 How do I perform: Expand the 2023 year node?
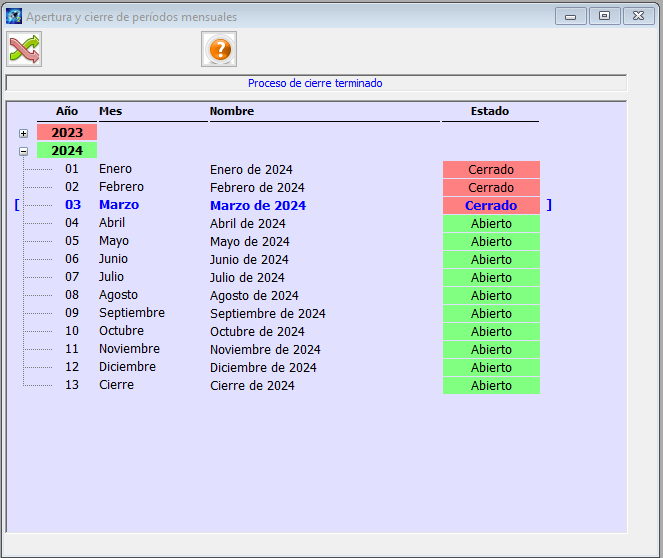(x=23, y=133)
